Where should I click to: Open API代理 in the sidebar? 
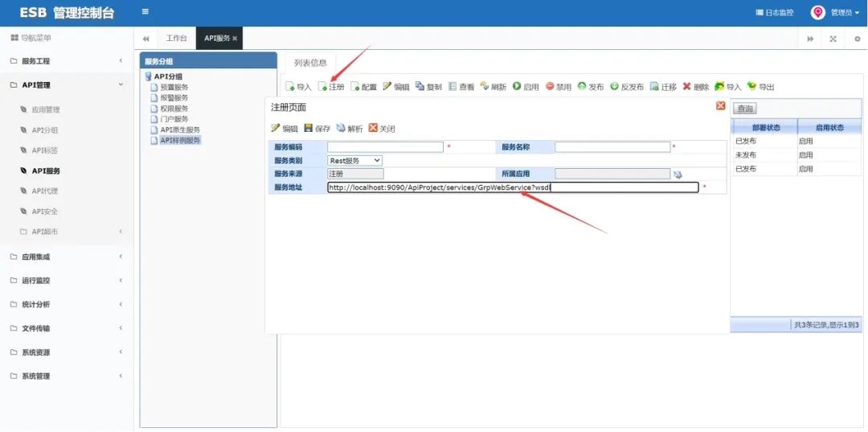44,191
